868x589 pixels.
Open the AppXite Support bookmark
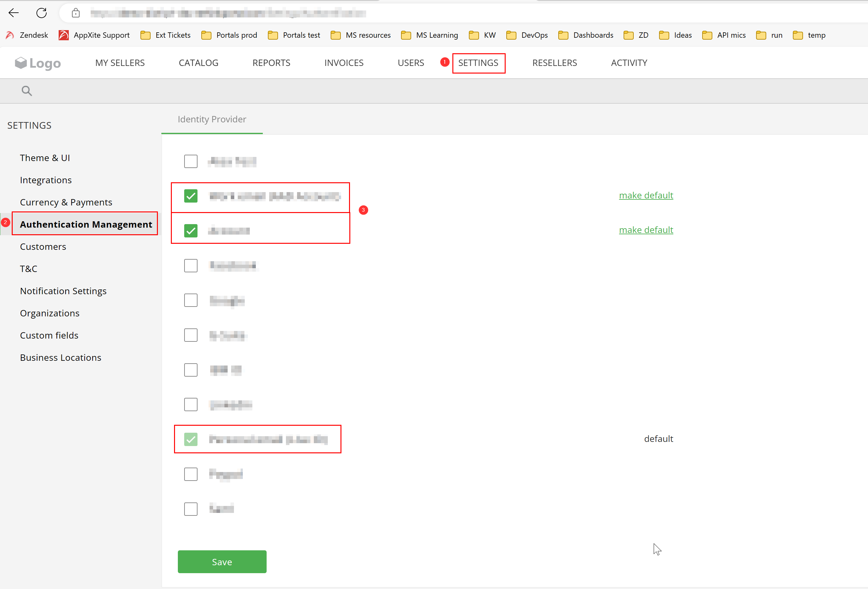click(x=94, y=35)
